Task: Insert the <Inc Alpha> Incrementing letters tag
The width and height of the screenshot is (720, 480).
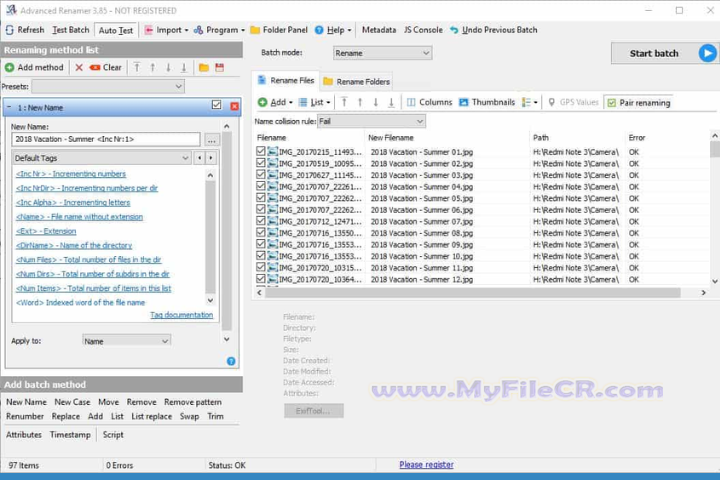Action: [73, 203]
